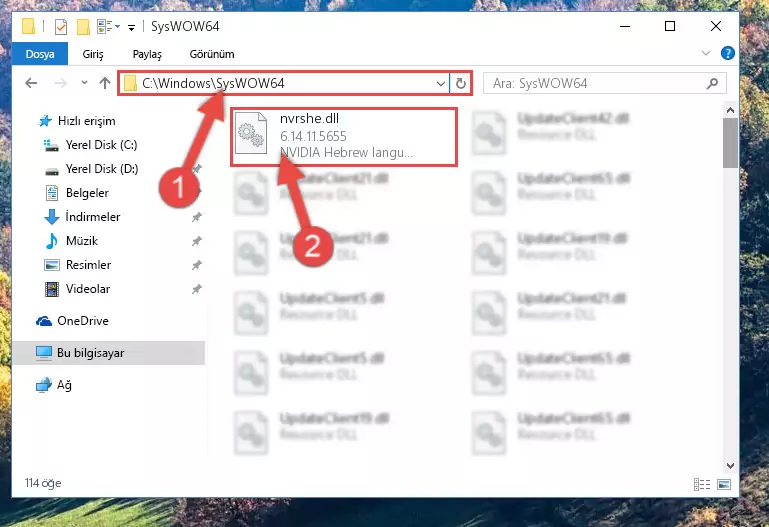This screenshot has width=769, height=527.
Task: Select the nvrshe.dll file
Action: click(x=344, y=137)
